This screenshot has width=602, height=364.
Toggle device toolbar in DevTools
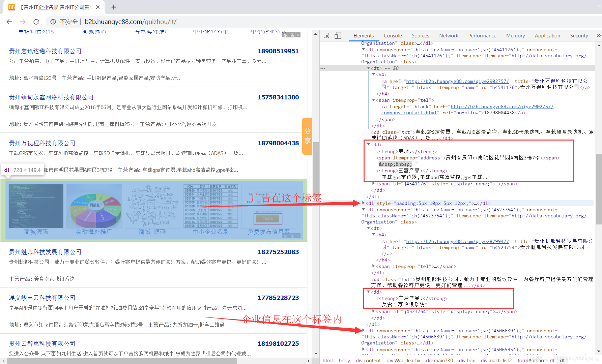(338, 36)
